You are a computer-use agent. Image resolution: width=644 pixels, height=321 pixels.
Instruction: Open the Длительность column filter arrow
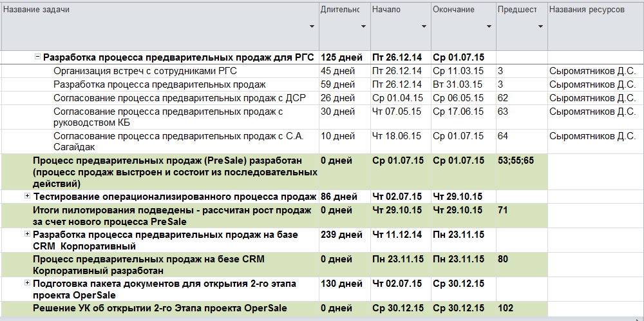[x=363, y=26]
